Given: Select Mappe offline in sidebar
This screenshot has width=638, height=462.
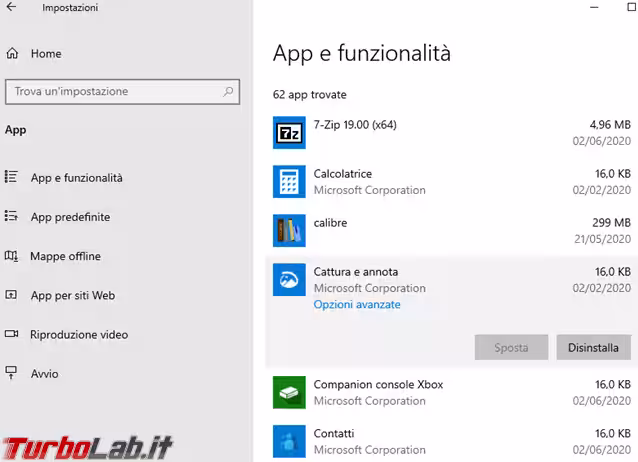Looking at the screenshot, I should pyautogui.click(x=65, y=256).
